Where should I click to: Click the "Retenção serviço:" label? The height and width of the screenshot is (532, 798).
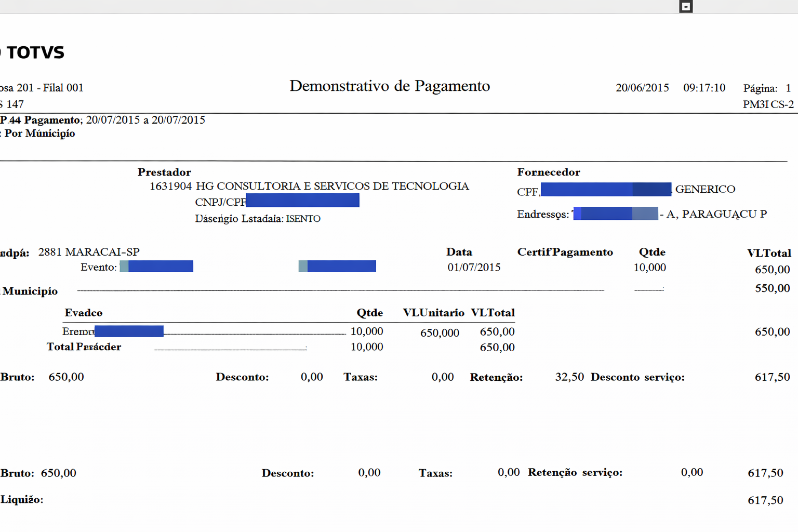pyautogui.click(x=575, y=472)
